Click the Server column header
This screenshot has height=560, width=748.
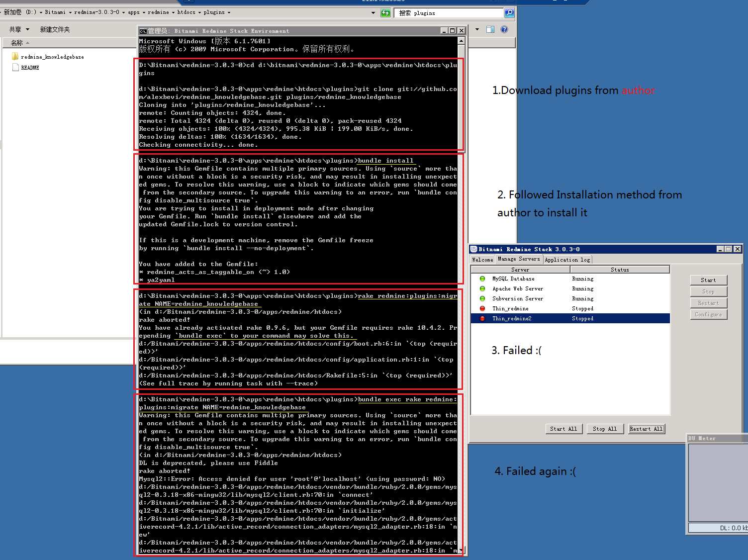[x=520, y=270]
